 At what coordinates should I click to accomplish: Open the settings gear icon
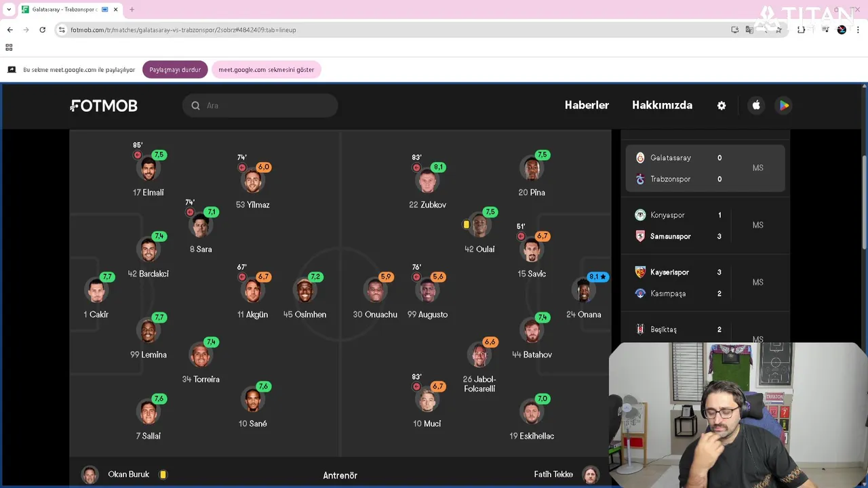(722, 106)
